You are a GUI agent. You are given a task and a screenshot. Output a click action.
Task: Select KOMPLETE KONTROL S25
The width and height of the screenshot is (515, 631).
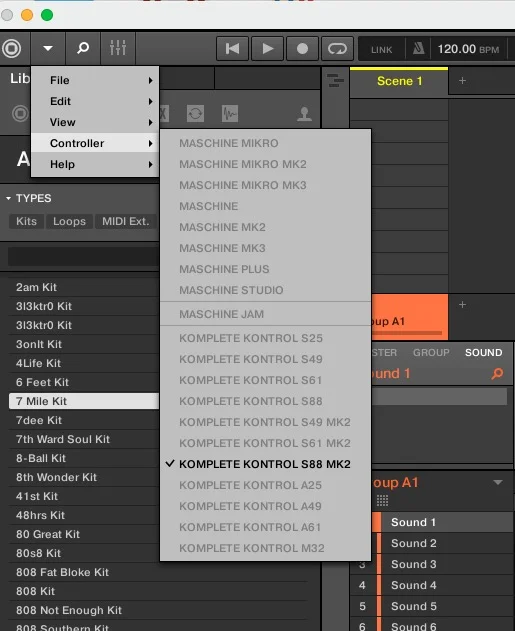tap(266, 338)
